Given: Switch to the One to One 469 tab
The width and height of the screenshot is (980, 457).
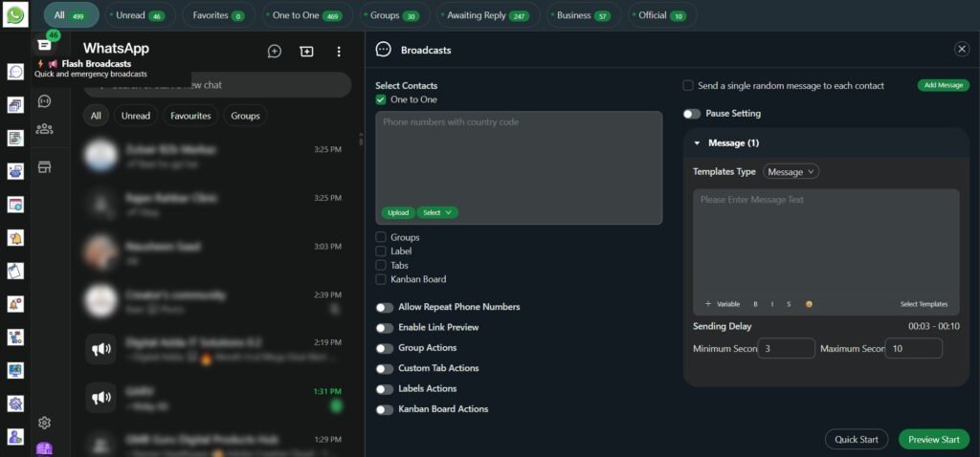Looking at the screenshot, I should tap(307, 15).
